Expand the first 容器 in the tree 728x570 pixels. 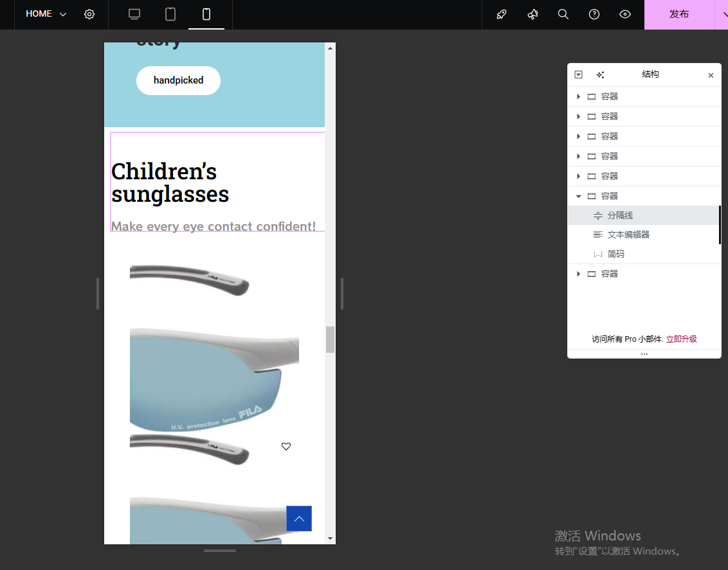578,96
